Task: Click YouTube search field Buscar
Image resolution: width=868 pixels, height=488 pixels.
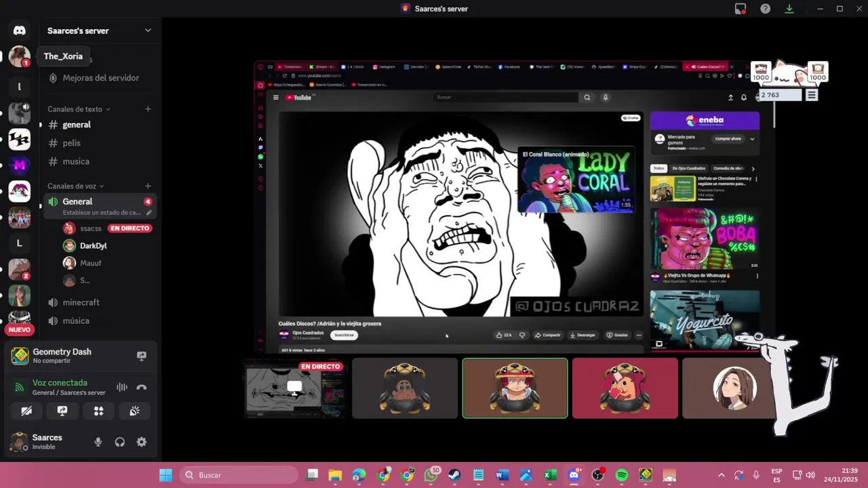Action: coord(505,97)
